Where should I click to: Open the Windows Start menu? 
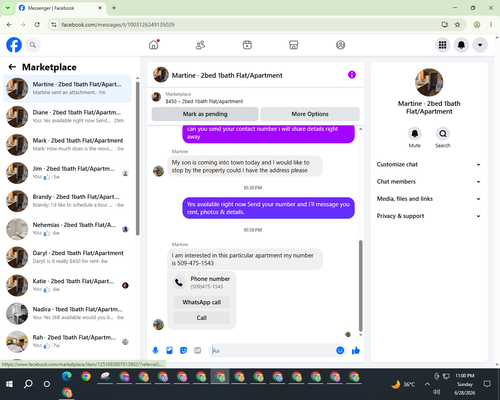[x=9, y=384]
